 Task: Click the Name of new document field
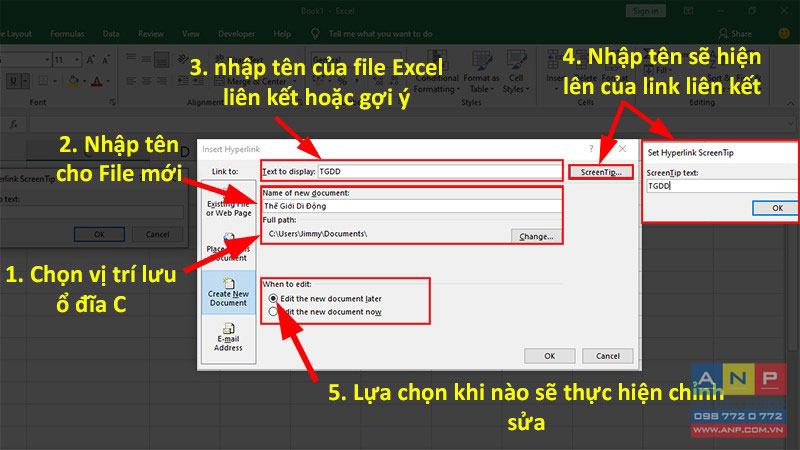tap(412, 206)
